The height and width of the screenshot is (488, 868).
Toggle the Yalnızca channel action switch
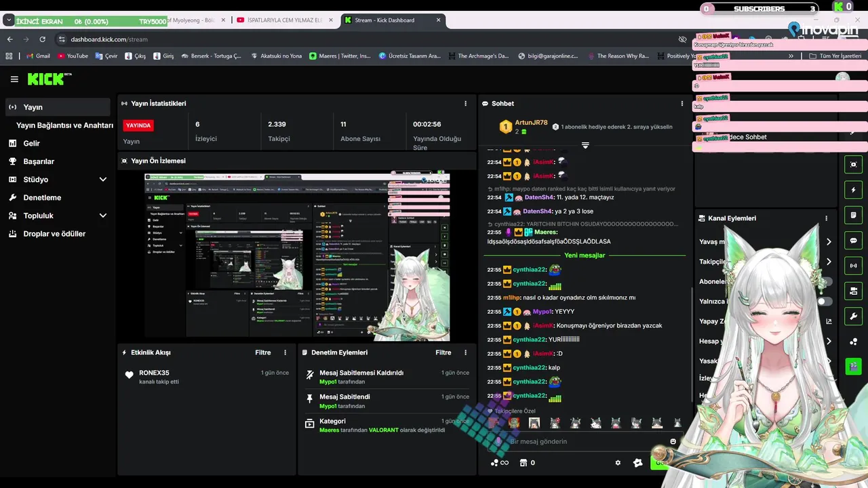tap(824, 302)
